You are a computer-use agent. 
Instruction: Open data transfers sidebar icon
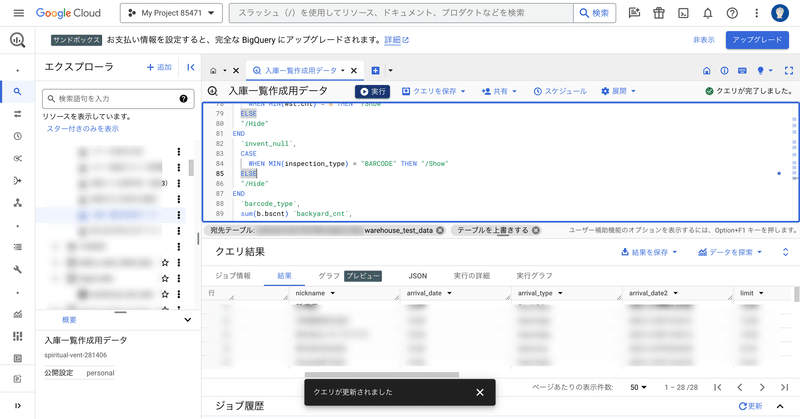(x=17, y=114)
